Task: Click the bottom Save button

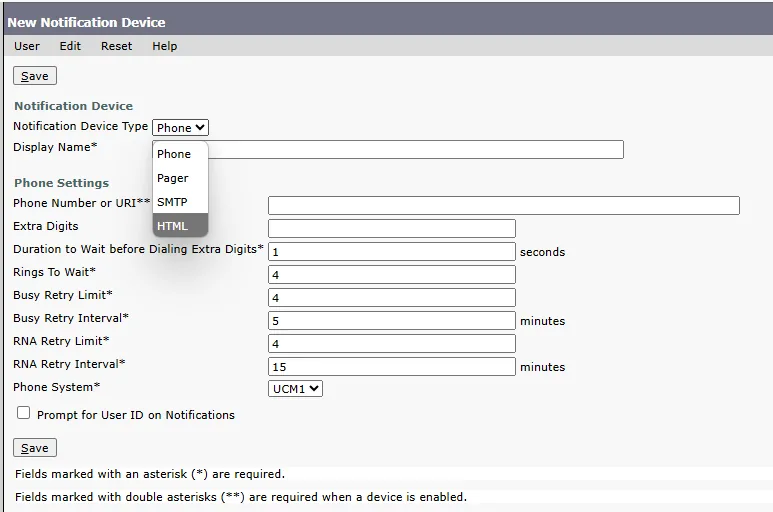Action: tap(35, 448)
